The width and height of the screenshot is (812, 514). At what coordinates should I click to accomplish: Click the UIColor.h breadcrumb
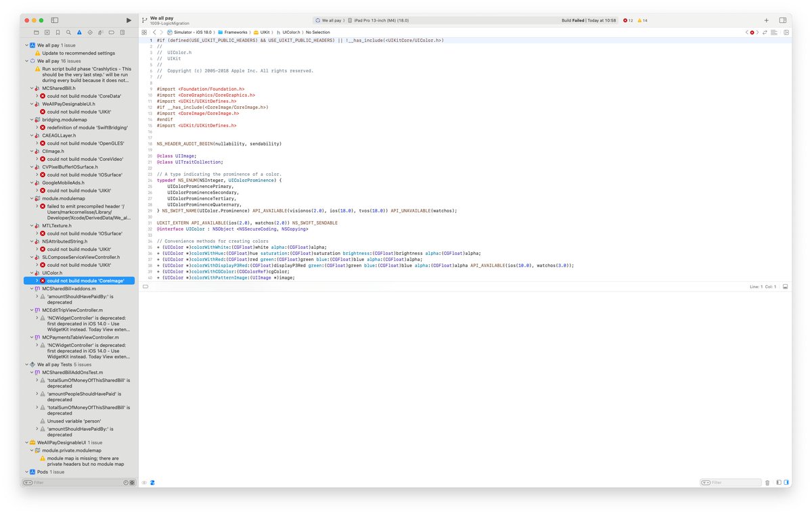(288, 32)
